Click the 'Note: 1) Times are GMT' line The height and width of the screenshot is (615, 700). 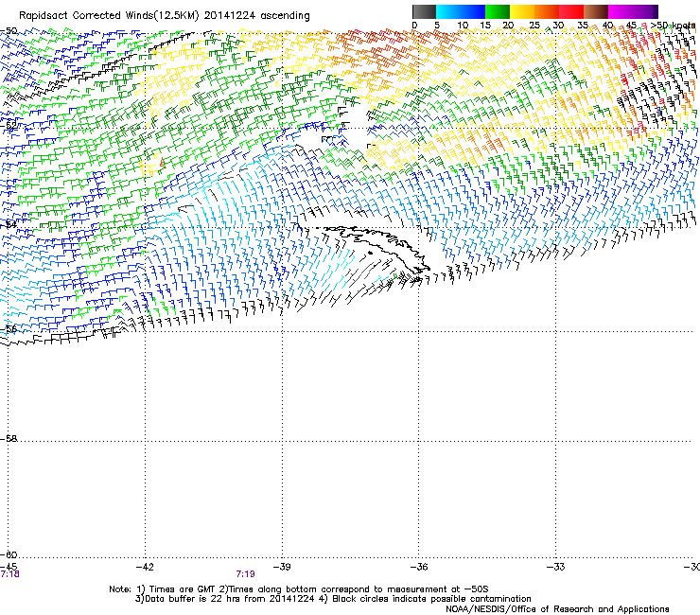(x=299, y=589)
